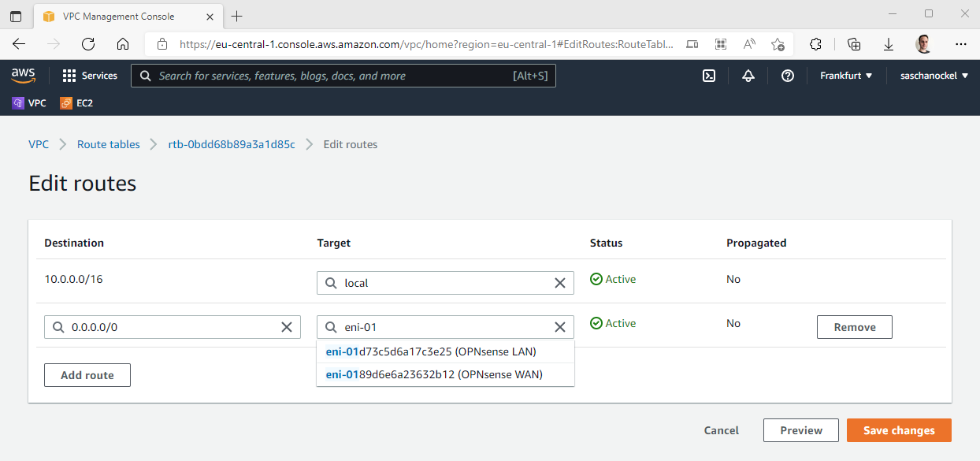
Task: Click the AWS logo home icon
Action: [24, 76]
